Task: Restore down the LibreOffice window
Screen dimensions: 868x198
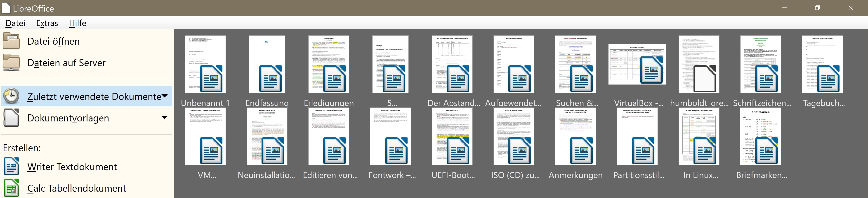Action: (817, 8)
